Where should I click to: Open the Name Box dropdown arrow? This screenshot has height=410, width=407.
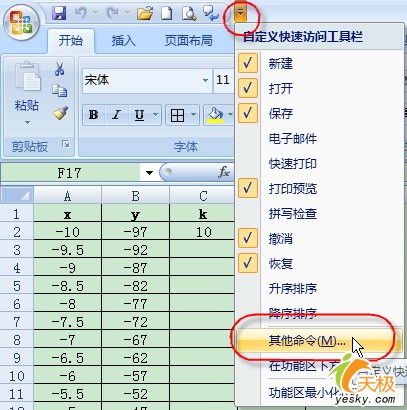[149, 173]
